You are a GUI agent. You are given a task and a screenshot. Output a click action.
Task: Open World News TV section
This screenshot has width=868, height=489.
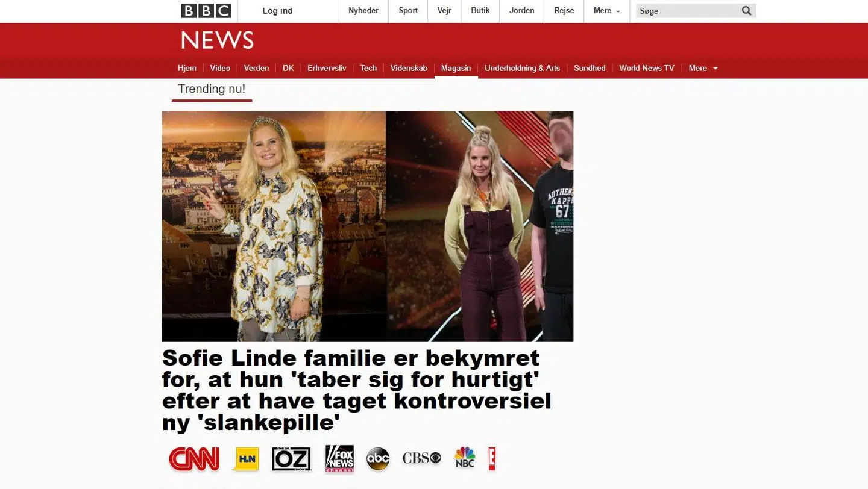click(x=646, y=68)
